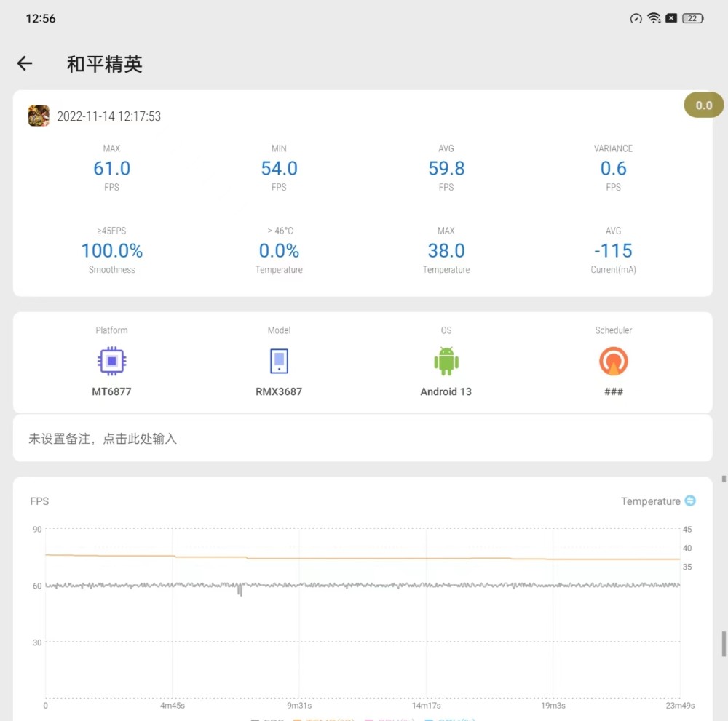Tap the MT6877 platform label
The height and width of the screenshot is (721, 728).
tap(112, 391)
